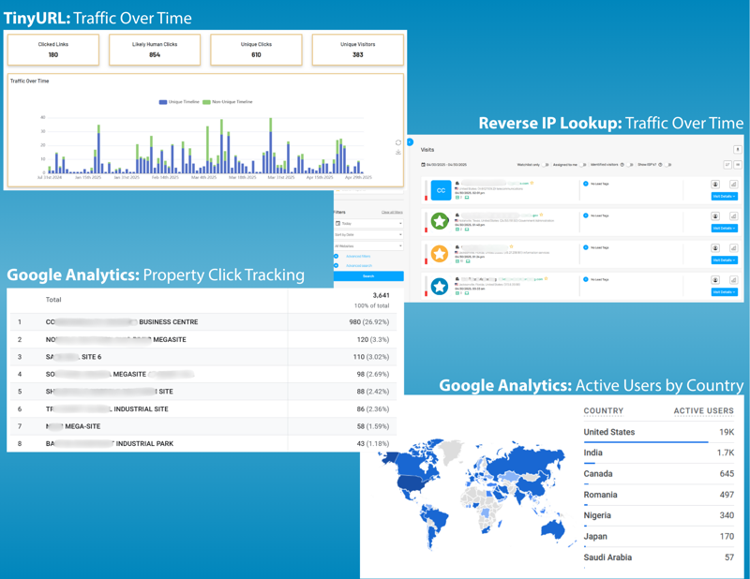Image resolution: width=750 pixels, height=579 pixels.
Task: Click the MEGA-SITE property row number 7
Action: coord(203,426)
